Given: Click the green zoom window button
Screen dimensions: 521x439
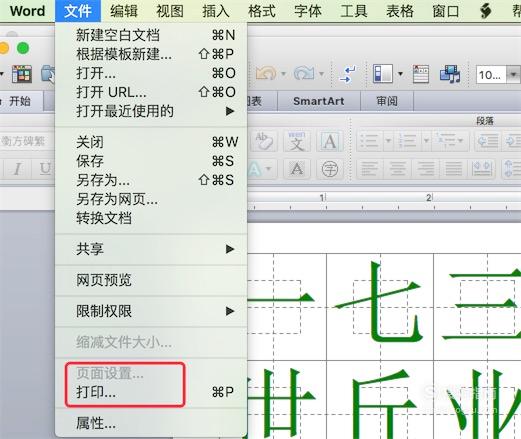Looking at the screenshot, I should click(x=23, y=48).
